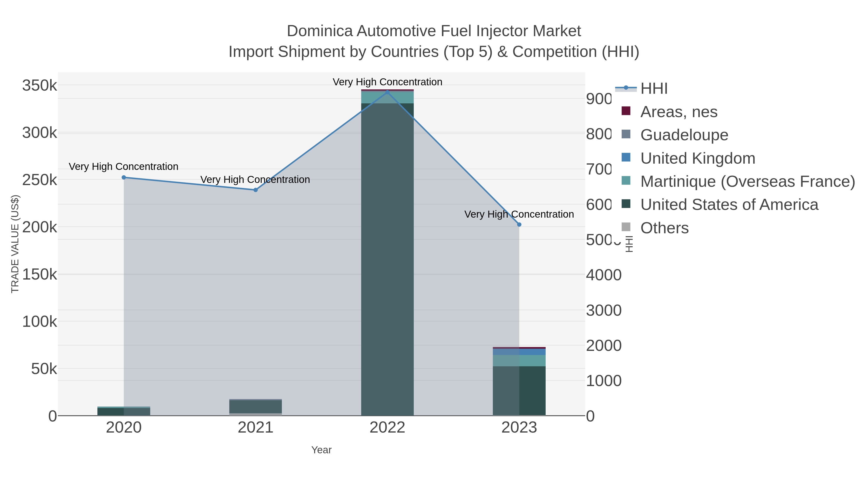Click the stacked bar for 2020
868x488 pixels.
124,411
